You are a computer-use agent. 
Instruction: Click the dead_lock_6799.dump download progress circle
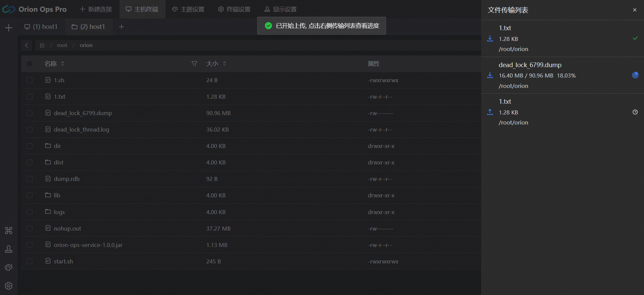[x=635, y=75]
